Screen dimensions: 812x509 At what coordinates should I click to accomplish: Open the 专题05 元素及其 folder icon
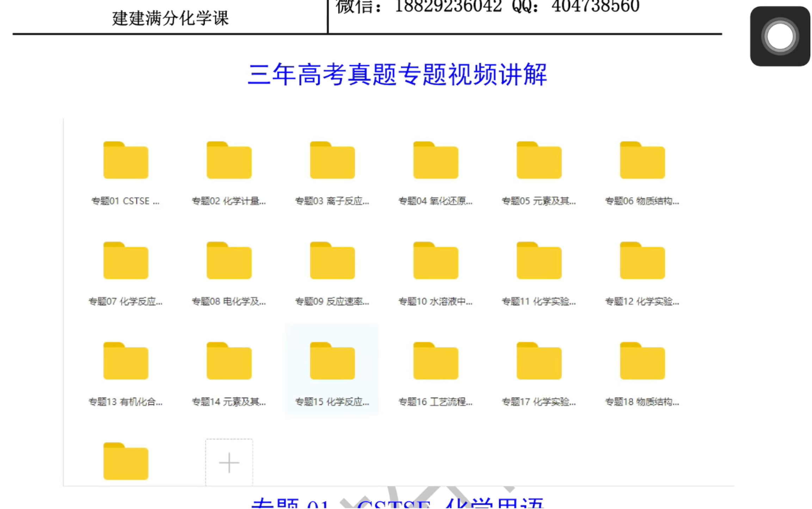coord(539,160)
